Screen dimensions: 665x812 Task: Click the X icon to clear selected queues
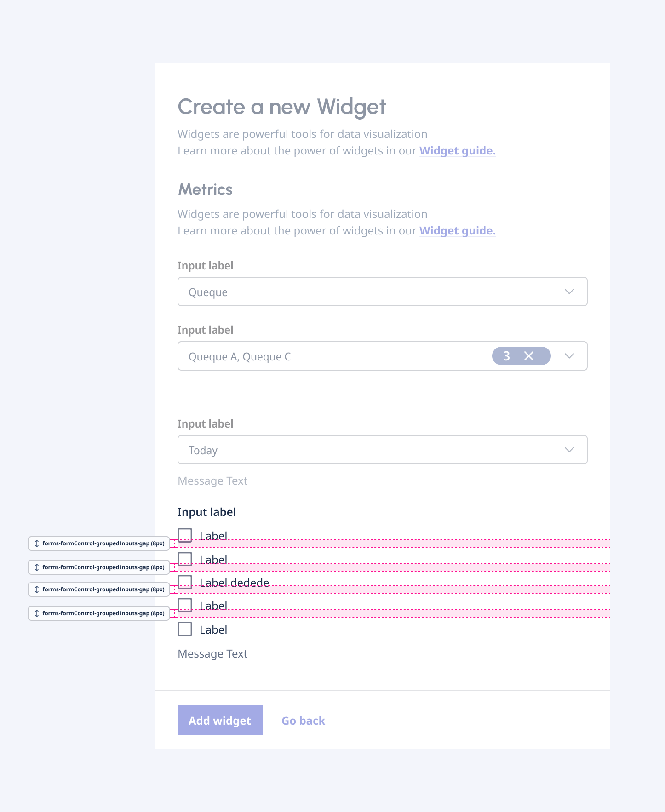(x=530, y=356)
